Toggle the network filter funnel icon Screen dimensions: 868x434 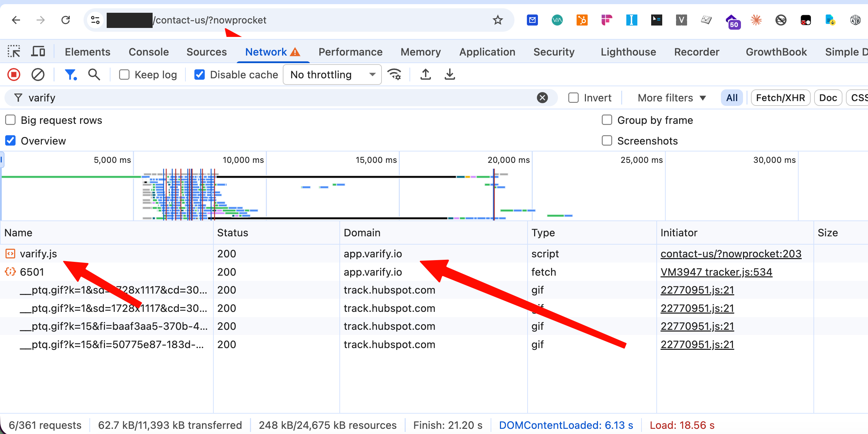tap(71, 75)
